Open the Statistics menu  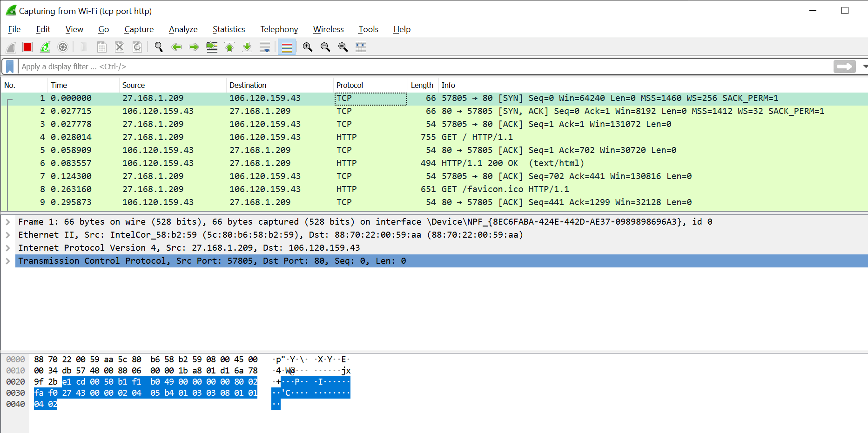tap(229, 29)
